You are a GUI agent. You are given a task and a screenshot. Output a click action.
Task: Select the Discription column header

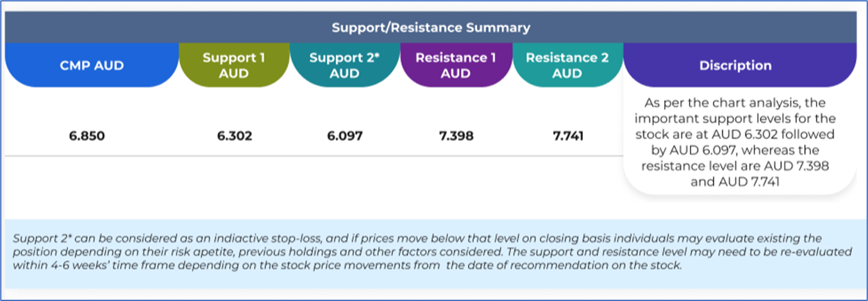pyautogui.click(x=735, y=65)
